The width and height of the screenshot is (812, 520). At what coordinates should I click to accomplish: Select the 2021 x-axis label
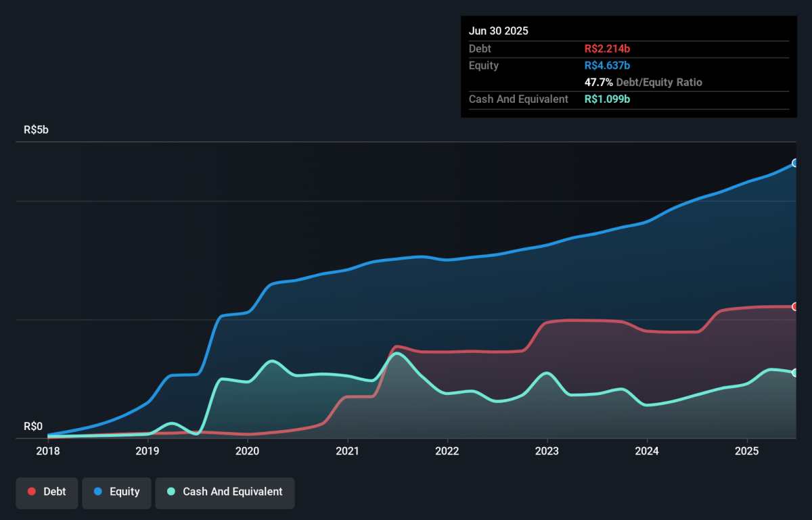click(347, 452)
